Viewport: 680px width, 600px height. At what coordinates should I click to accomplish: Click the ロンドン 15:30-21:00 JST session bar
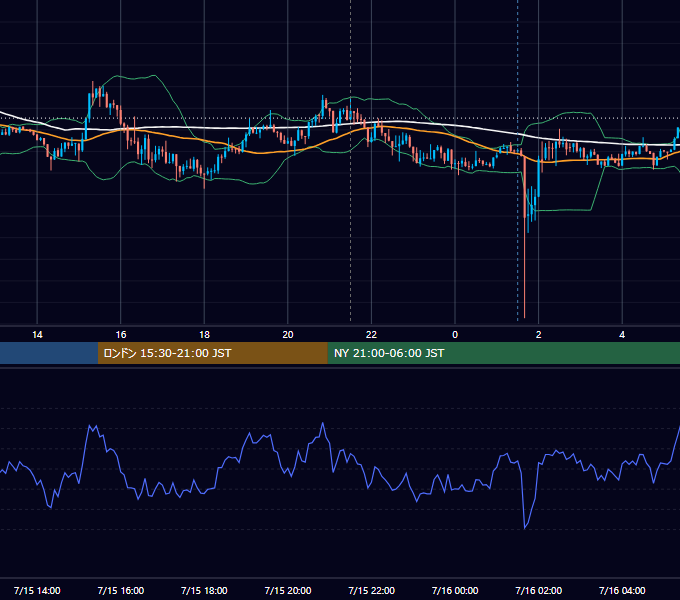212,353
